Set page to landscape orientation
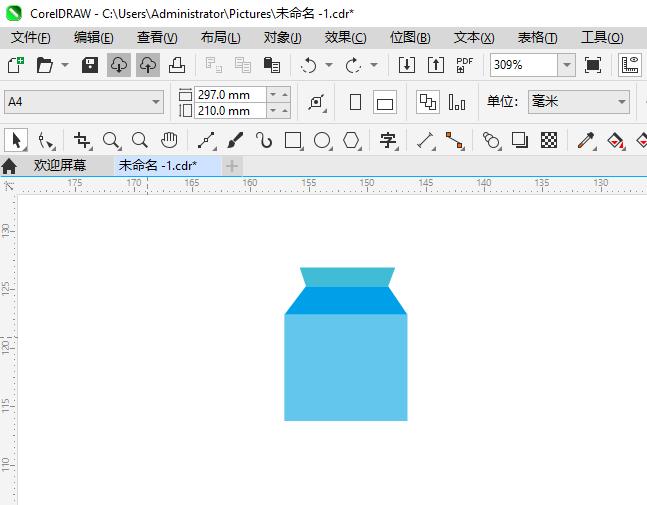The width and height of the screenshot is (647, 505). pos(385,102)
